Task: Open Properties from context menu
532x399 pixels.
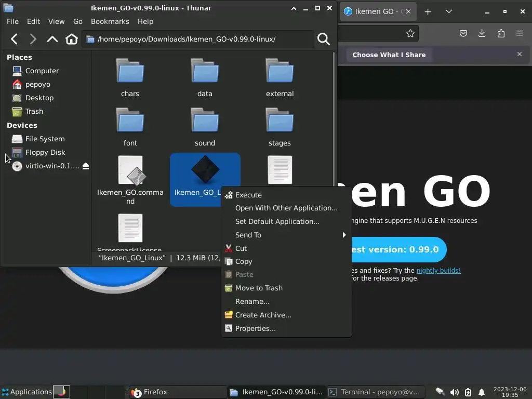Action: point(286,328)
